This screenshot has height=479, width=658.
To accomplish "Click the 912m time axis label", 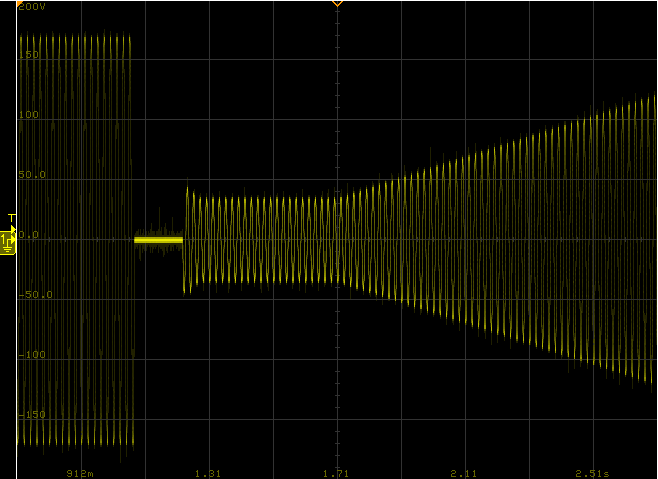I will [x=80, y=472].
